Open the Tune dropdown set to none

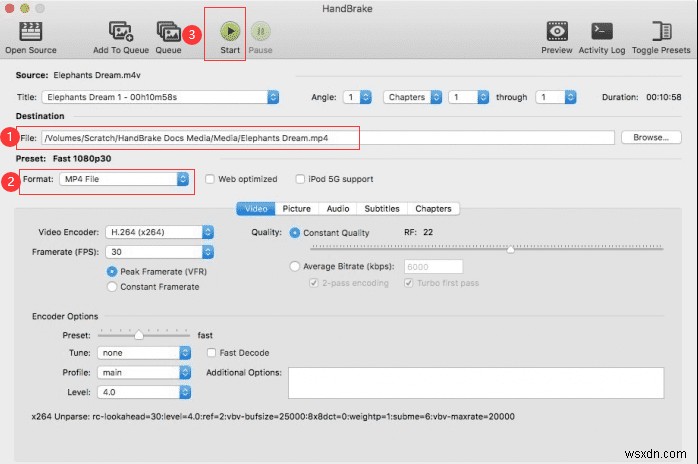(x=144, y=353)
